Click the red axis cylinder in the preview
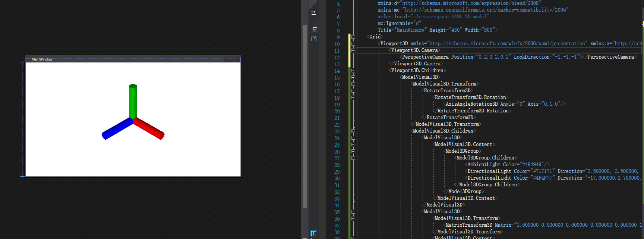 click(x=149, y=129)
